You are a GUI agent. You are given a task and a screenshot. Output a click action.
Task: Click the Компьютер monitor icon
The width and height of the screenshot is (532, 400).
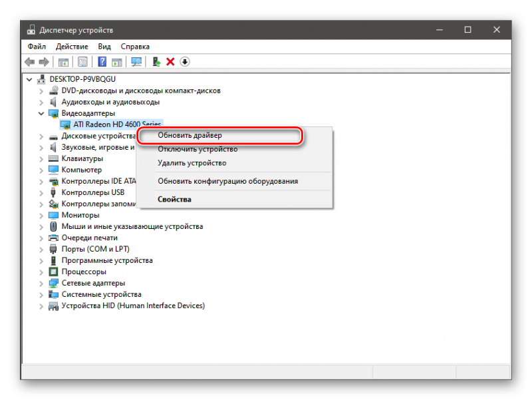(x=54, y=170)
